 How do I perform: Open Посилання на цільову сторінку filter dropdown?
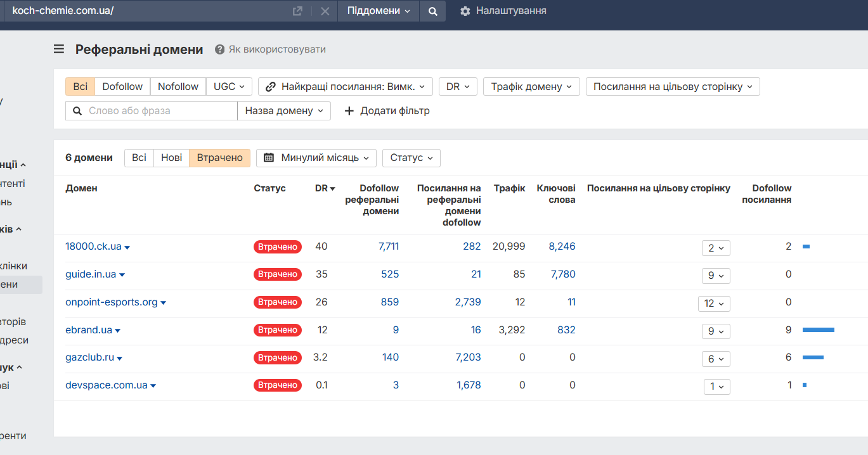[x=673, y=87]
